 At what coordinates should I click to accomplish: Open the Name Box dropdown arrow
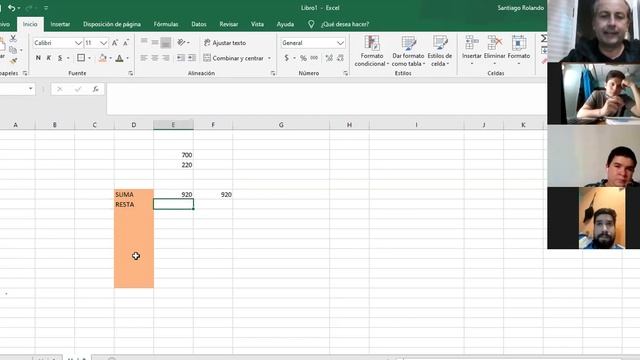pyautogui.click(x=31, y=89)
